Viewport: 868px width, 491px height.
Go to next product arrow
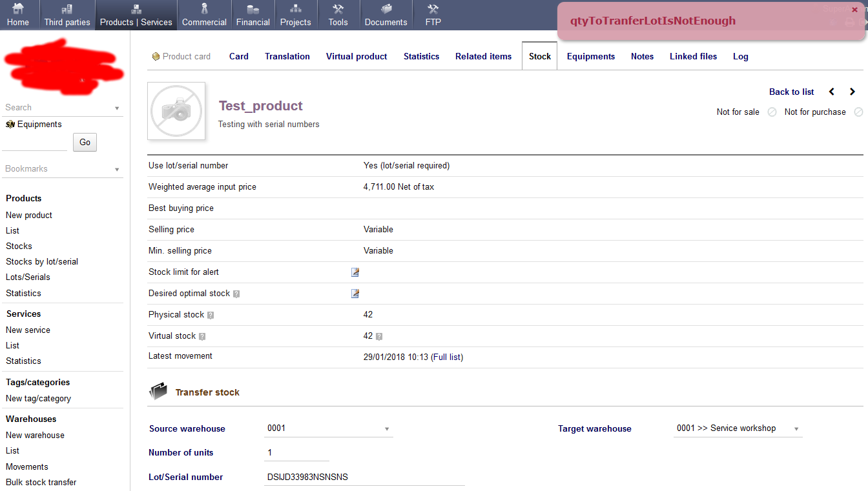852,92
